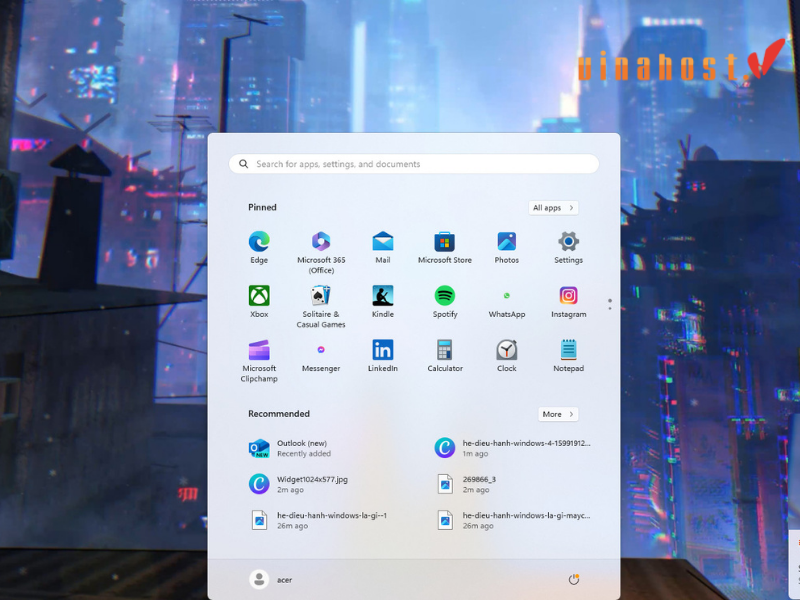Launch Notepad
The width and height of the screenshot is (800, 600).
pyautogui.click(x=568, y=356)
